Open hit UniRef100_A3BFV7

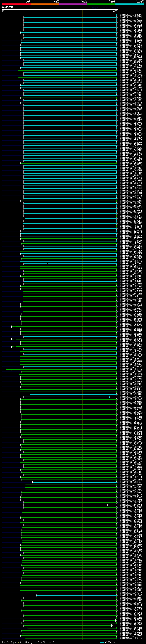click(131, 17)
